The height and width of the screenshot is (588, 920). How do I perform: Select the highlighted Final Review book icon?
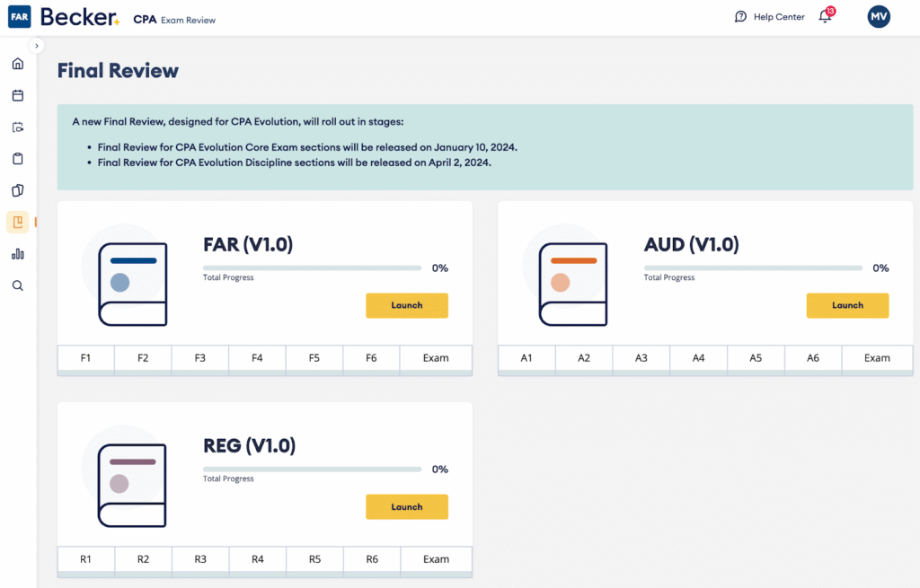point(18,223)
